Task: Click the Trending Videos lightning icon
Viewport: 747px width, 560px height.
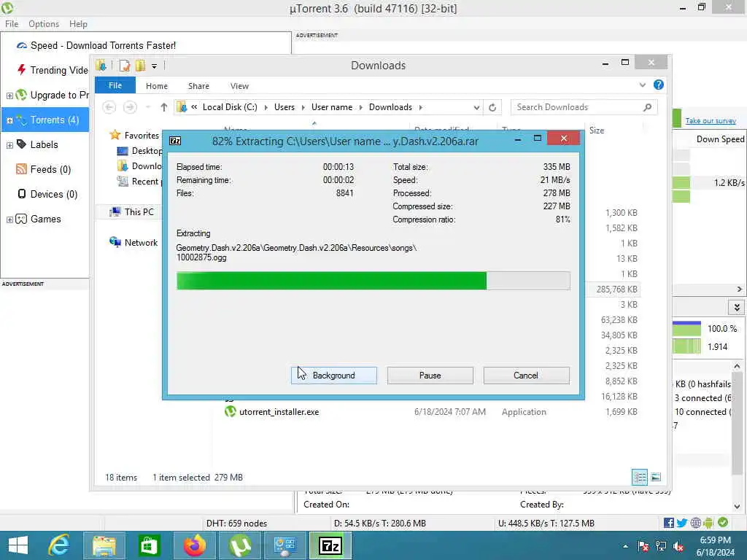Action: (x=21, y=70)
